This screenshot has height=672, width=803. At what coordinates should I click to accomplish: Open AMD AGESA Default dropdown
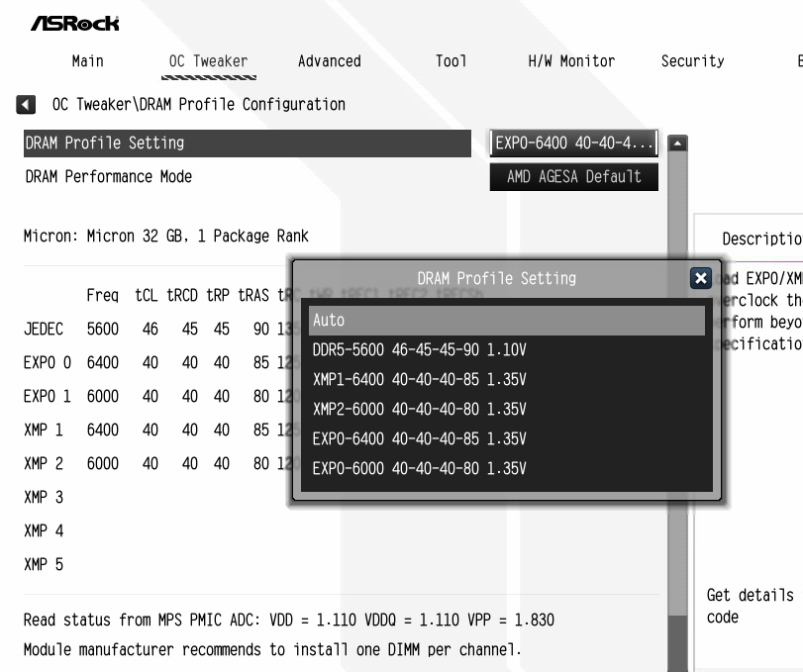coord(573,176)
